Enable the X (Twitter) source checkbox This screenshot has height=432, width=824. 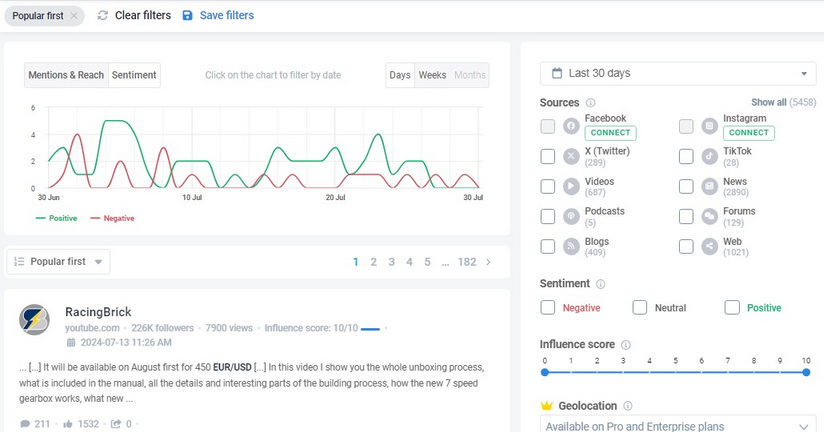click(x=548, y=157)
